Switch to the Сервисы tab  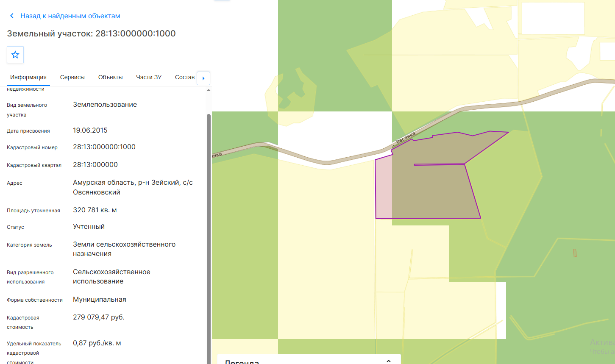[72, 77]
